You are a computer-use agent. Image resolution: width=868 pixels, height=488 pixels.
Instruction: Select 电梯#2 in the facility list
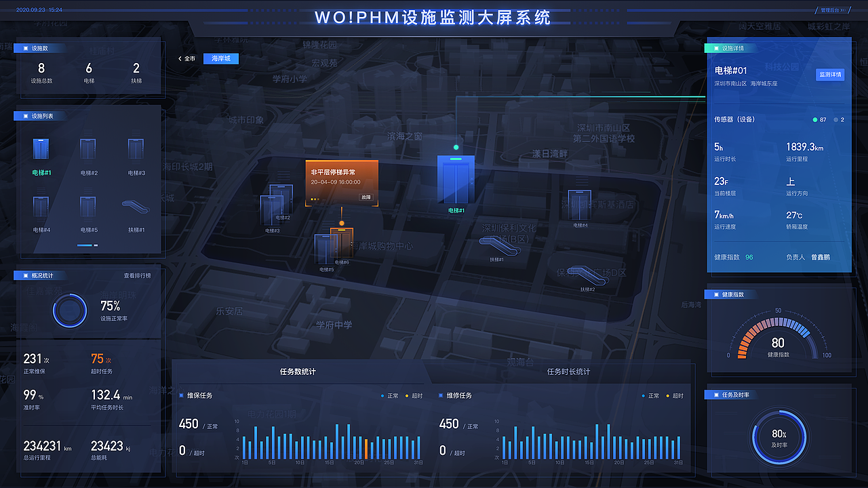(89, 157)
